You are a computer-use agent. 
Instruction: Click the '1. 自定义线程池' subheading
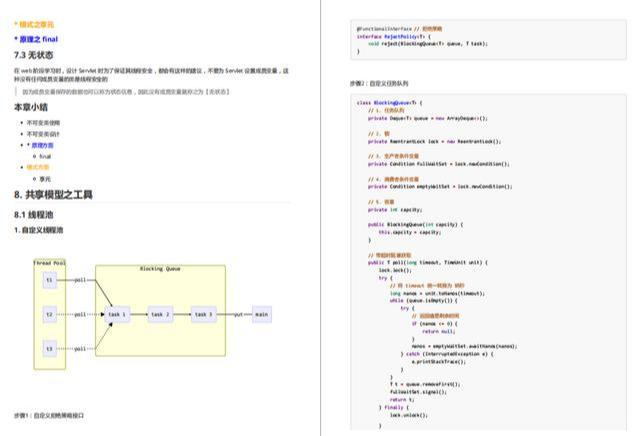tap(38, 230)
